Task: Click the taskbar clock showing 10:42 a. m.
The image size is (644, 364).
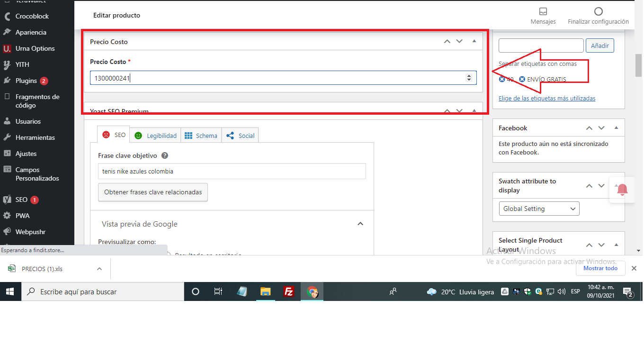Action: point(600,291)
